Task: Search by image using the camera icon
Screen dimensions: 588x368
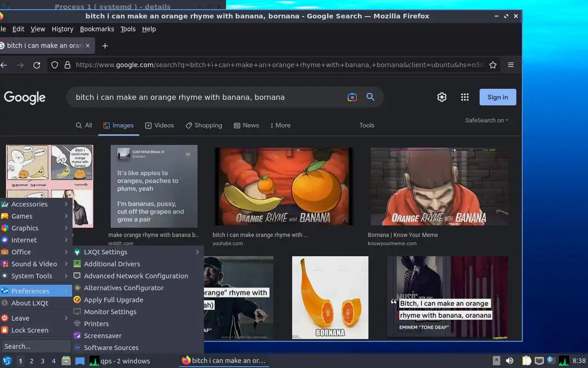Action: point(352,97)
